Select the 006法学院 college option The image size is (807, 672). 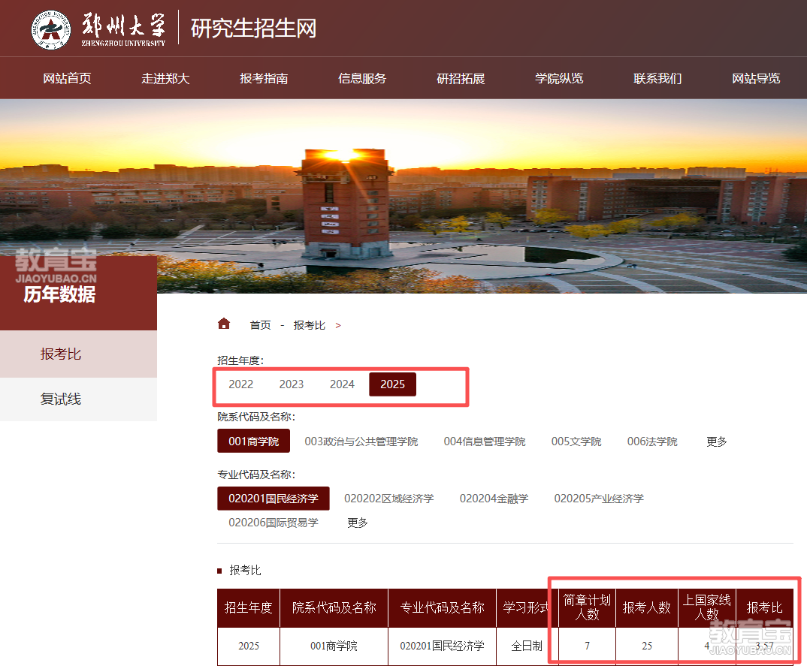point(652,441)
